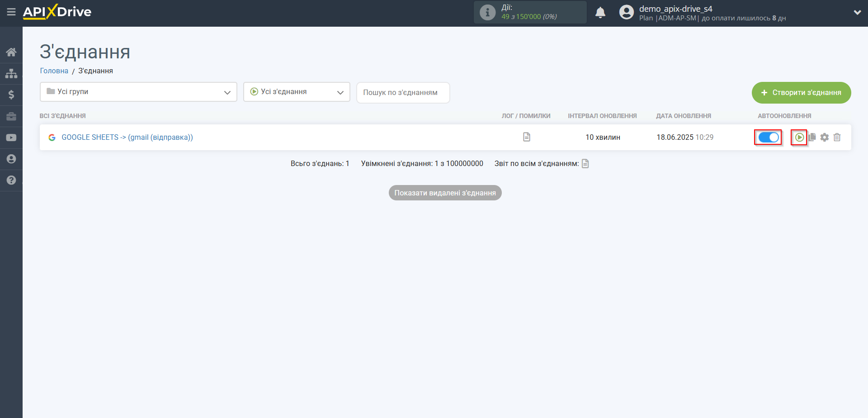
Task: Click the actions info icon
Action: [x=487, y=12]
